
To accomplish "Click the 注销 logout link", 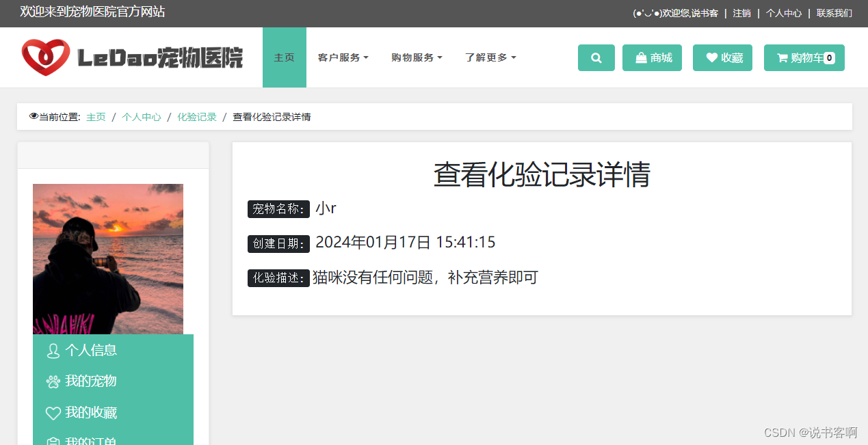I will click(741, 12).
